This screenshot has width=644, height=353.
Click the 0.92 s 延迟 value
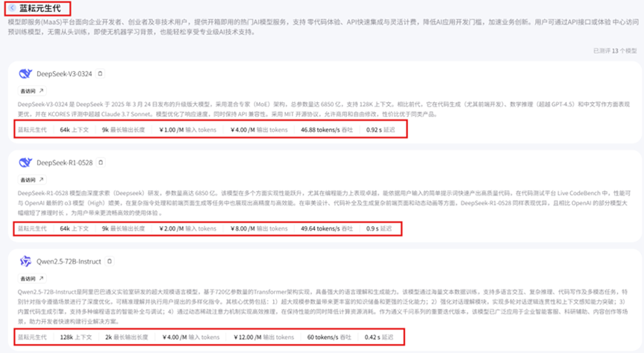[x=381, y=129]
